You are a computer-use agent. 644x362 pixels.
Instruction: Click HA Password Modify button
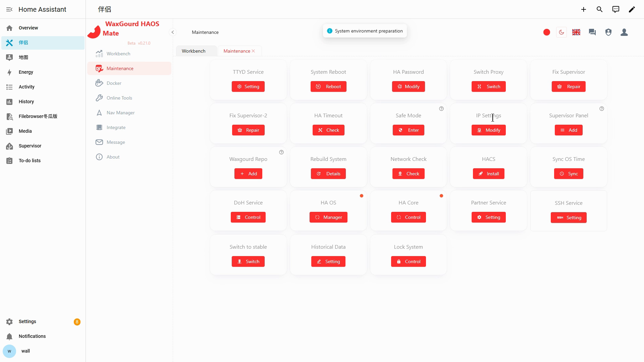409,86
